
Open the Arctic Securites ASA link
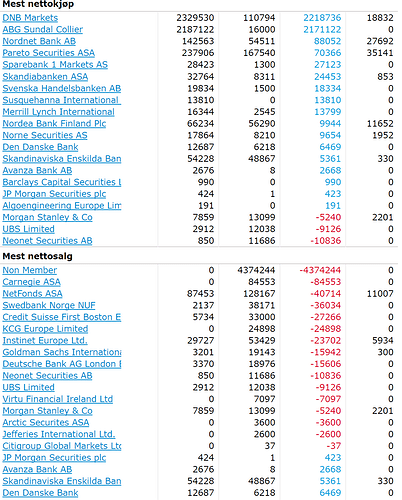point(46,422)
